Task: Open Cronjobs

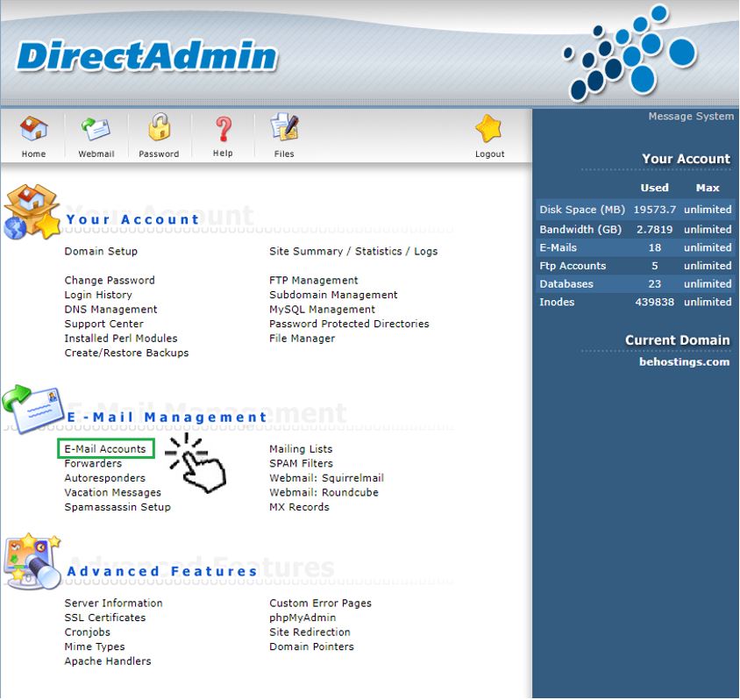Action: 88,632
